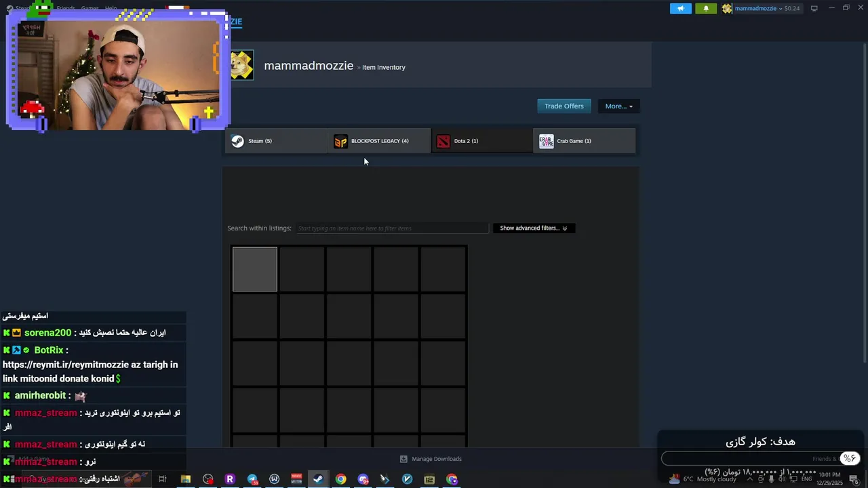The image size is (868, 488).
Task: Click BotRix username in chat
Action: tap(49, 350)
